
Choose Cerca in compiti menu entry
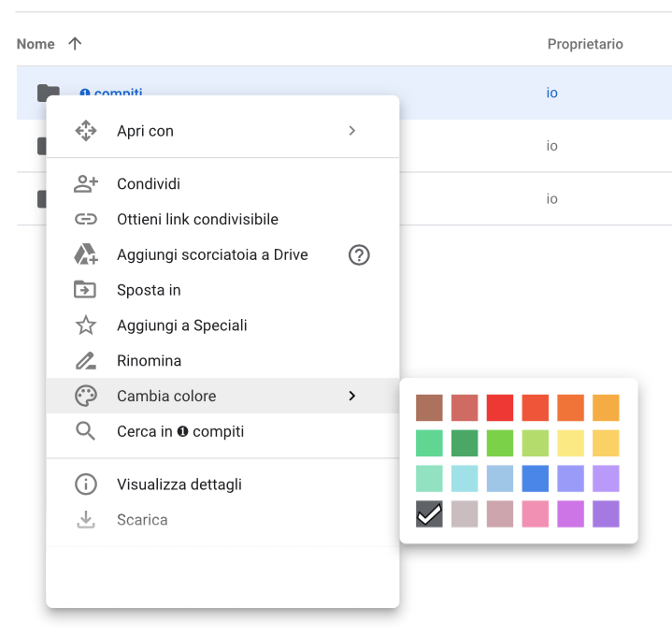(x=180, y=431)
